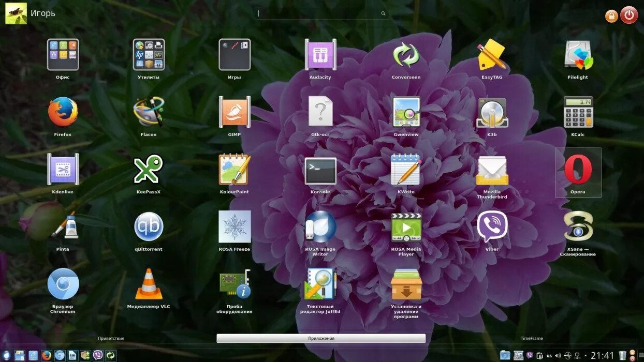The width and height of the screenshot is (644, 362).
Task: Launch Медиаплеер VLC
Action: (x=149, y=284)
